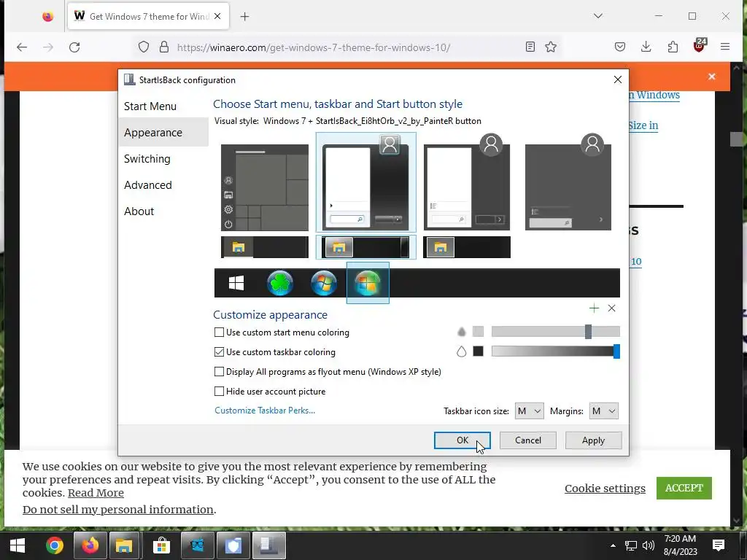Go back in Firefox
Image resolution: width=747 pixels, height=560 pixels.
[x=22, y=47]
